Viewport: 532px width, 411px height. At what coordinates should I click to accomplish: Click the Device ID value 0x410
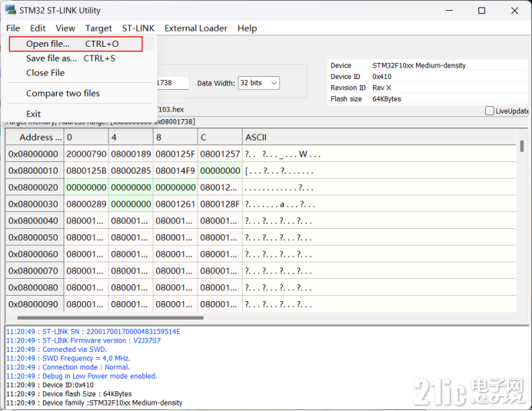coord(381,77)
